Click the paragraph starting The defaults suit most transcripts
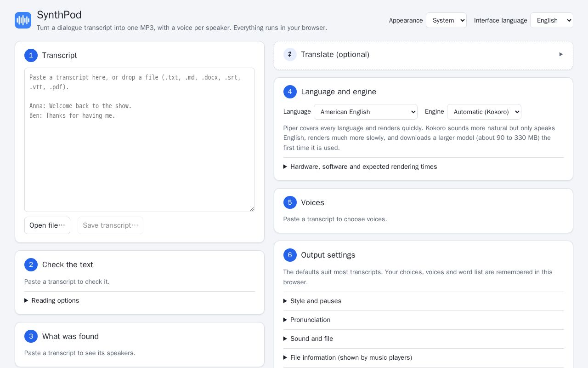 coord(418,277)
